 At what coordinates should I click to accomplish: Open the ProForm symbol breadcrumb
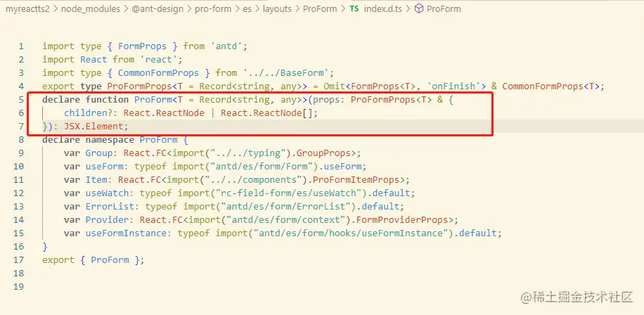tap(444, 8)
